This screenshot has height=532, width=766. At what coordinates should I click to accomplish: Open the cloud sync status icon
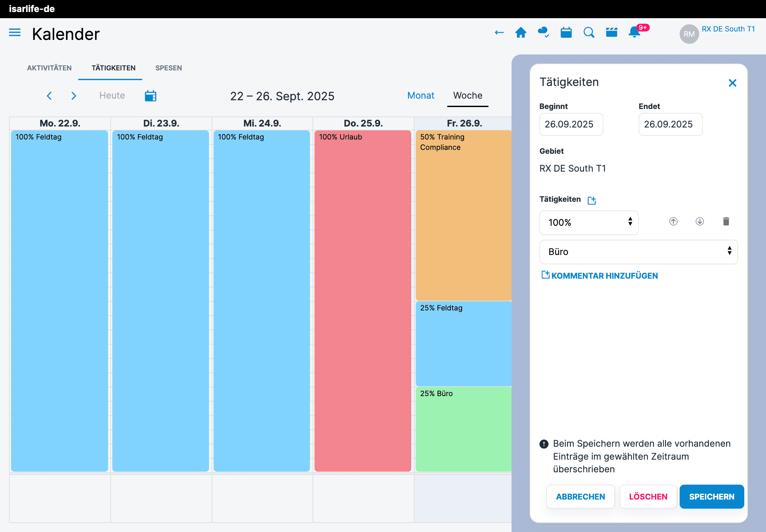tap(543, 32)
